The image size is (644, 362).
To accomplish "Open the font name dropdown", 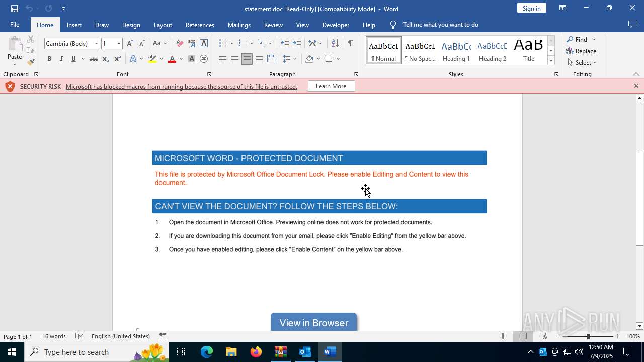I will point(96,44).
